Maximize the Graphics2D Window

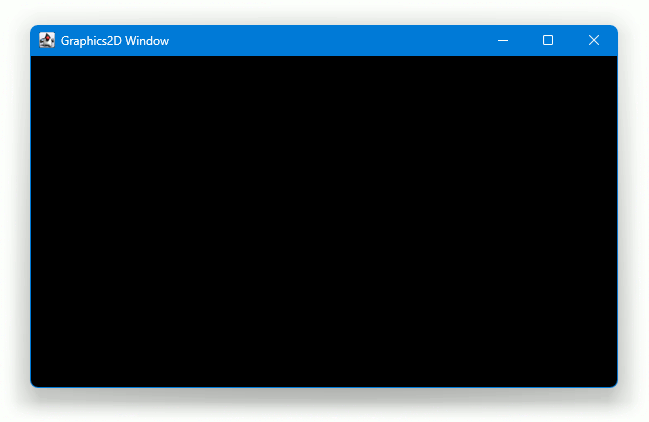pyautogui.click(x=548, y=40)
